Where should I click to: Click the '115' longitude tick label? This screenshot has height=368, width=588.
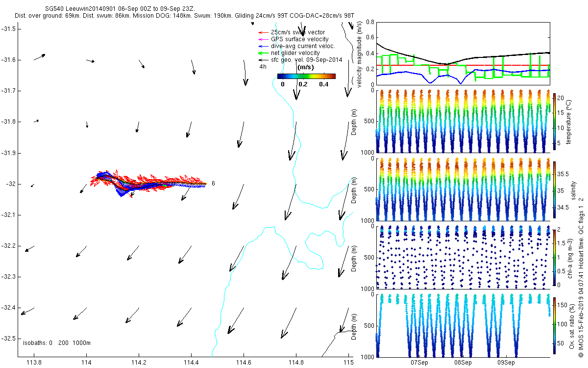[348, 363]
